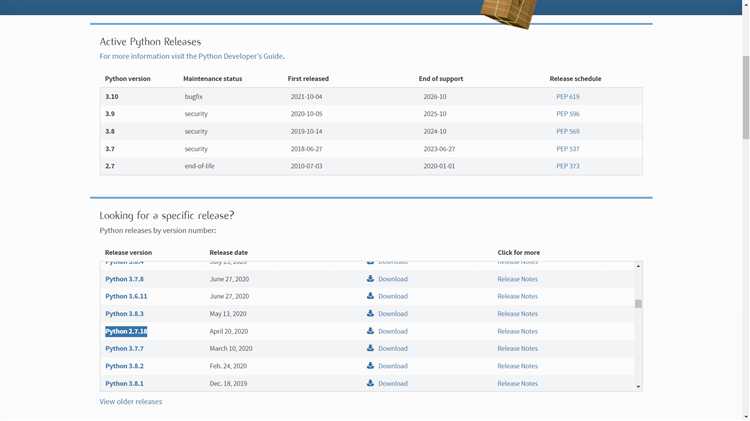This screenshot has width=750, height=421.
Task: Click the 2.7 version cell
Action: [110, 166]
